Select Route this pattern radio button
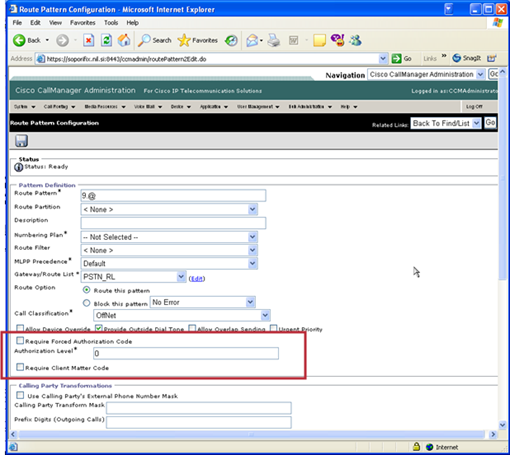The height and width of the screenshot is (455, 510). tap(87, 290)
